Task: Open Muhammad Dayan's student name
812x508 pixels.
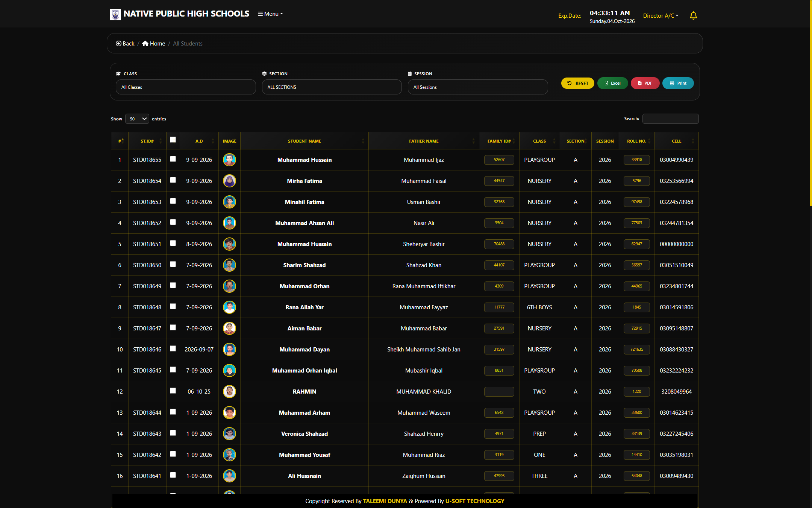Action: click(304, 350)
